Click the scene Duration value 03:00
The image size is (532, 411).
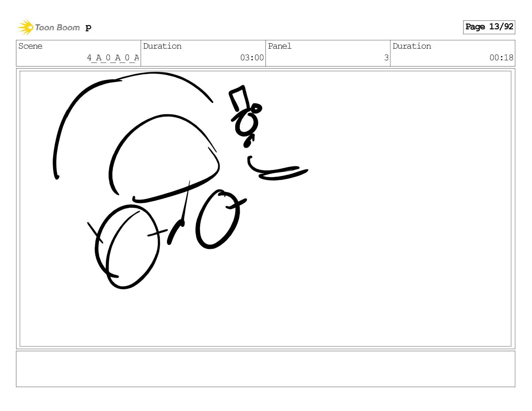pos(252,58)
